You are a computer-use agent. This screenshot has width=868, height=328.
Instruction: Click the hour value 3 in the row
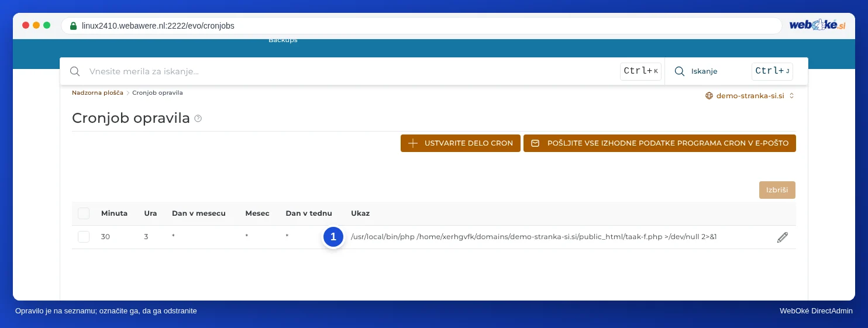[x=146, y=237]
